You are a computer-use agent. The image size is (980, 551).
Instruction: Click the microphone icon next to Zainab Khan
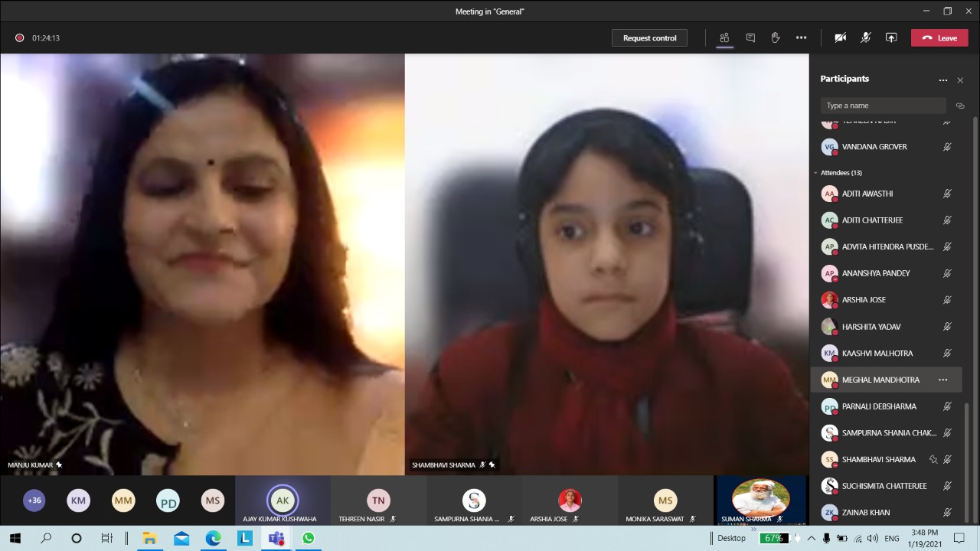point(947,513)
